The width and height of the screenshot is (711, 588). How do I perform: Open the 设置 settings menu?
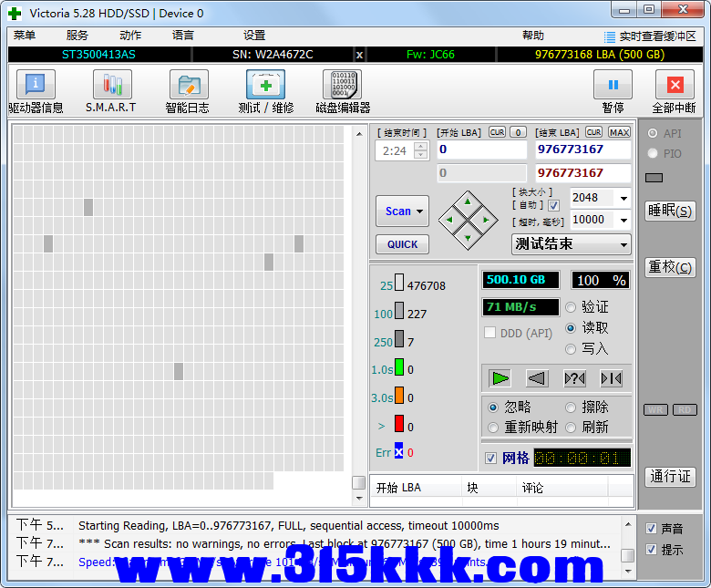[254, 36]
